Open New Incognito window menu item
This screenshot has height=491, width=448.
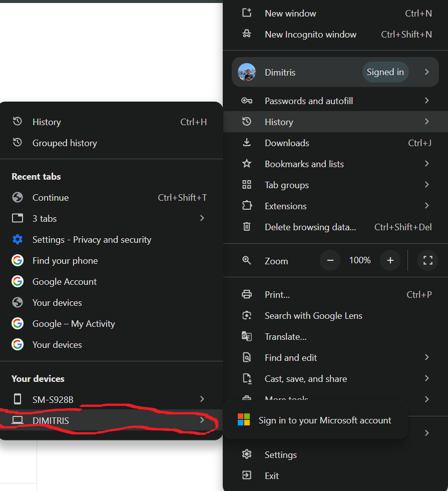pos(335,34)
